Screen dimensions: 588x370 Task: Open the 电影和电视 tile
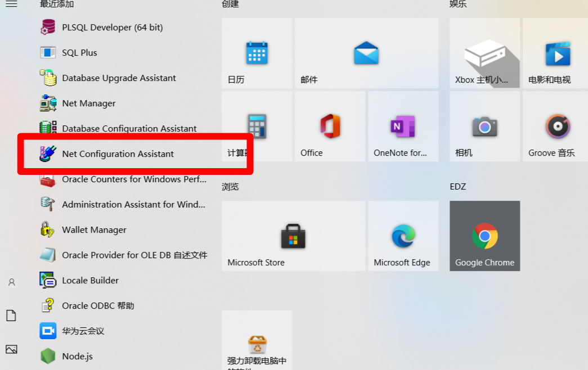click(x=555, y=53)
